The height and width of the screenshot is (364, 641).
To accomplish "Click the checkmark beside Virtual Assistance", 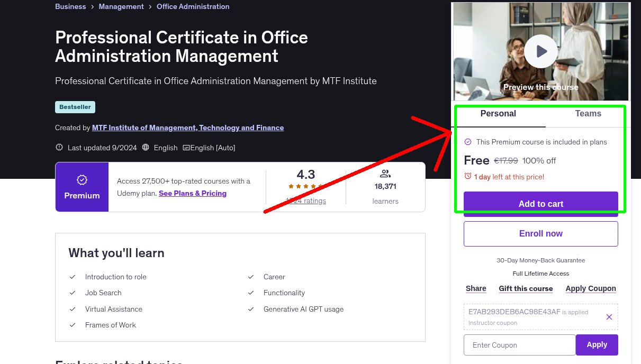I will click(x=72, y=309).
